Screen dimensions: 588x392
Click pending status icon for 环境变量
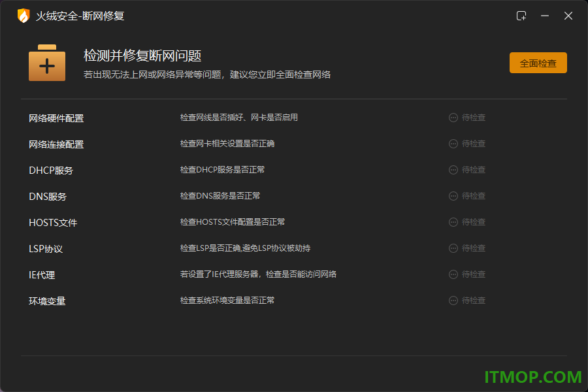click(x=453, y=301)
